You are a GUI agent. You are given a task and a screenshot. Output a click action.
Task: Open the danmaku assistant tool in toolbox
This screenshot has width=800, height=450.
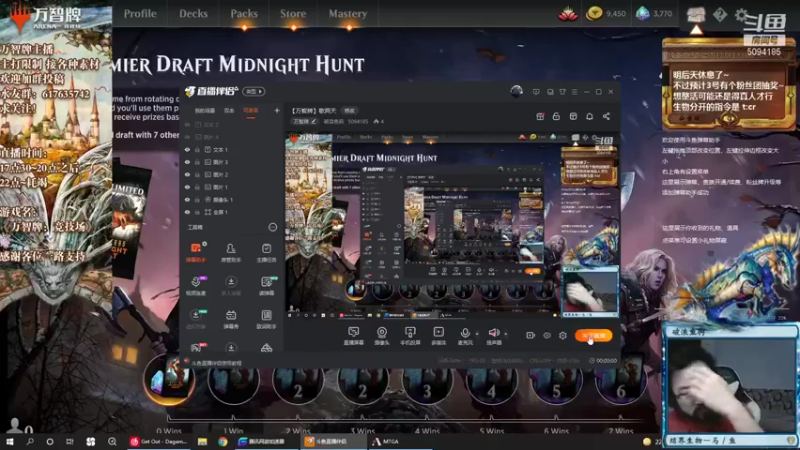(x=195, y=252)
